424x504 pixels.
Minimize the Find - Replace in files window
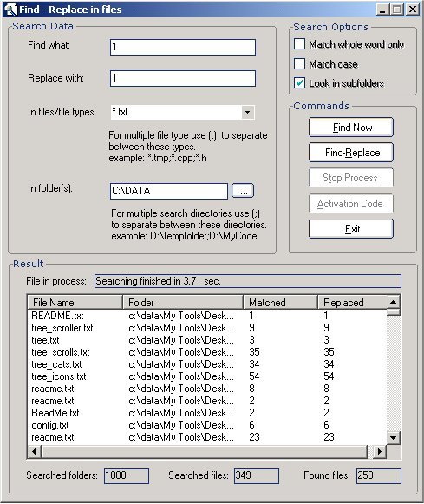[382, 10]
